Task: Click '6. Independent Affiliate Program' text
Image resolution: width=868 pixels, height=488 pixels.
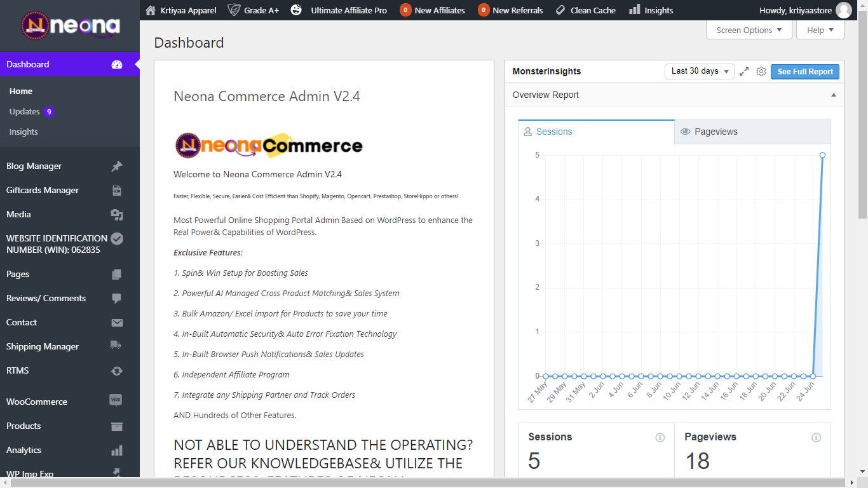Action: (231, 374)
